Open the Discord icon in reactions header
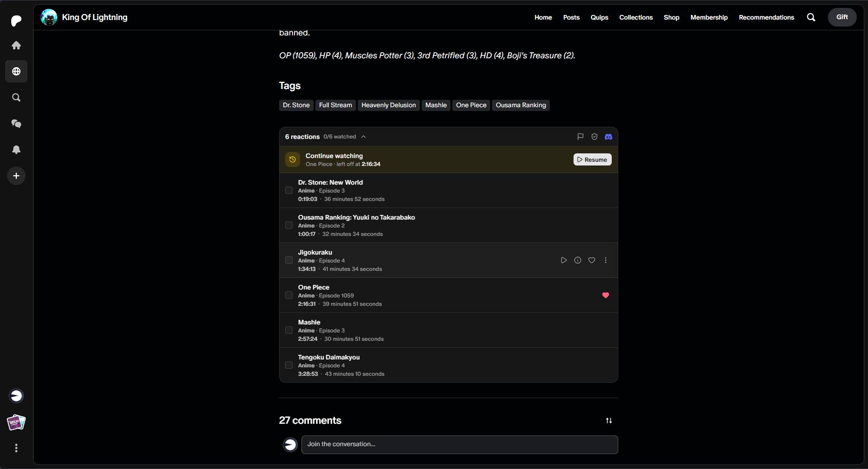This screenshot has width=868, height=469. click(x=608, y=137)
